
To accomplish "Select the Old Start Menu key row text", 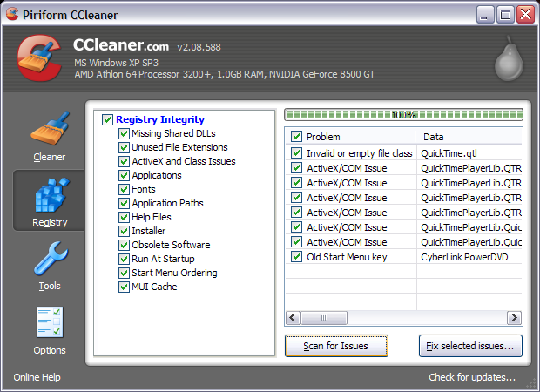I will point(347,257).
